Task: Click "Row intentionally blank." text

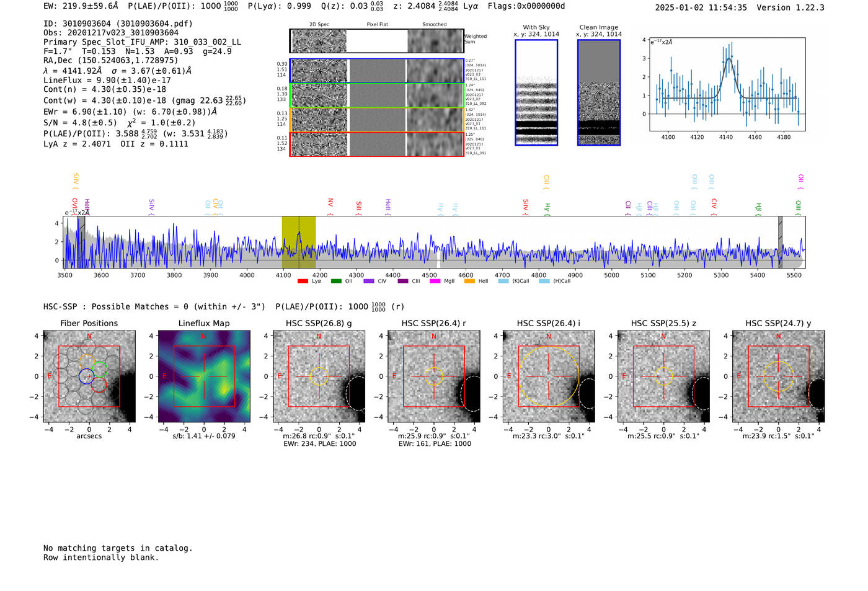Action: click(x=101, y=558)
